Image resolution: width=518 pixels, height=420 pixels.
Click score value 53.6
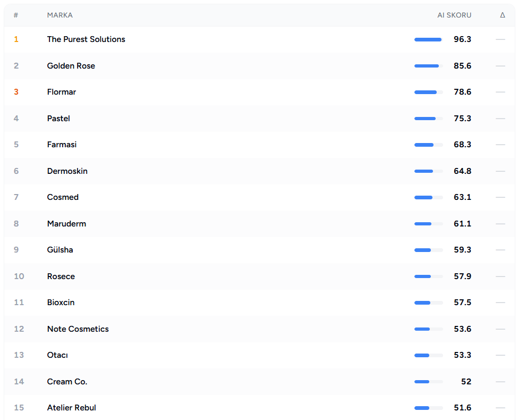[462, 329]
